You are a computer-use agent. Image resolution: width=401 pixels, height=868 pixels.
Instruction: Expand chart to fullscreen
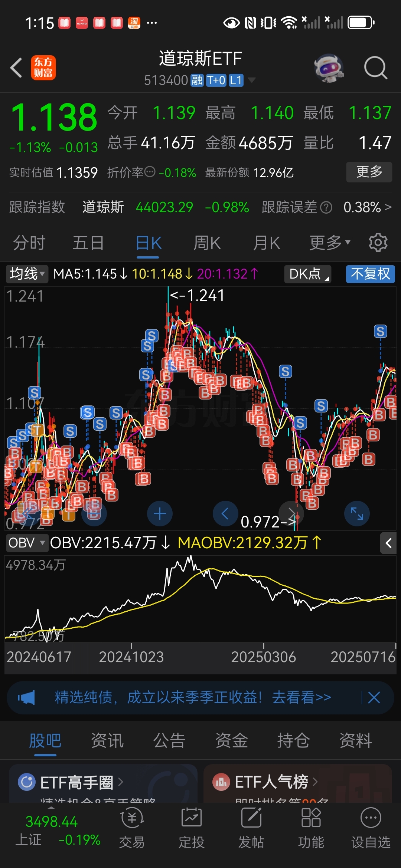coord(357,514)
